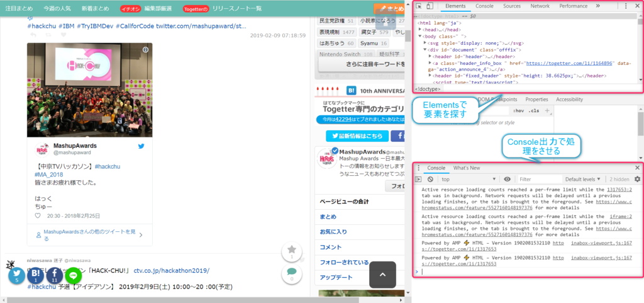View MashupAwardsさんの他のツイートを見る
644x303 pixels.
click(x=89, y=235)
